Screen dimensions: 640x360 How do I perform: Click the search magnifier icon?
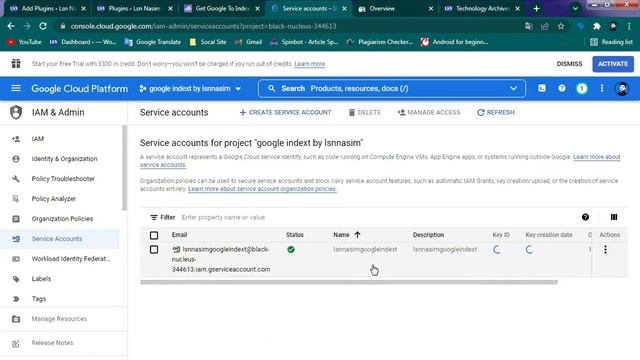(271, 88)
